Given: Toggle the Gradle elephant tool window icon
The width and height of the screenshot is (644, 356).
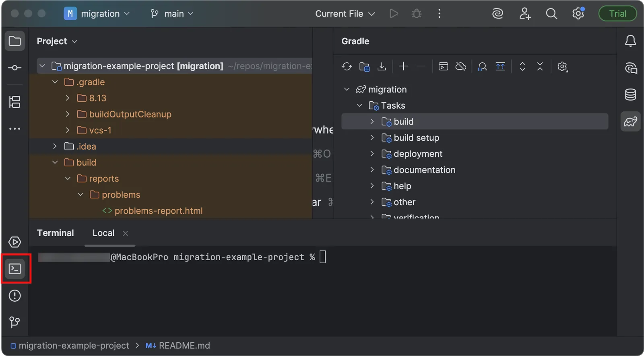Looking at the screenshot, I should [x=630, y=121].
